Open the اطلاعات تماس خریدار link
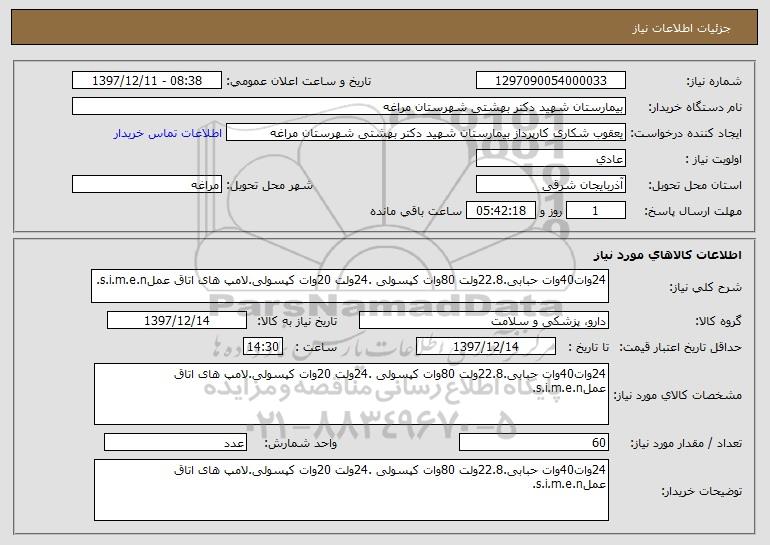Viewport: 770px width, 545px height. click(x=167, y=134)
